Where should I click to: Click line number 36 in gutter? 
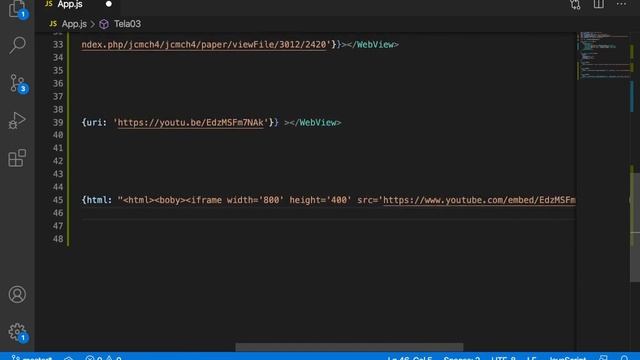(x=58, y=83)
